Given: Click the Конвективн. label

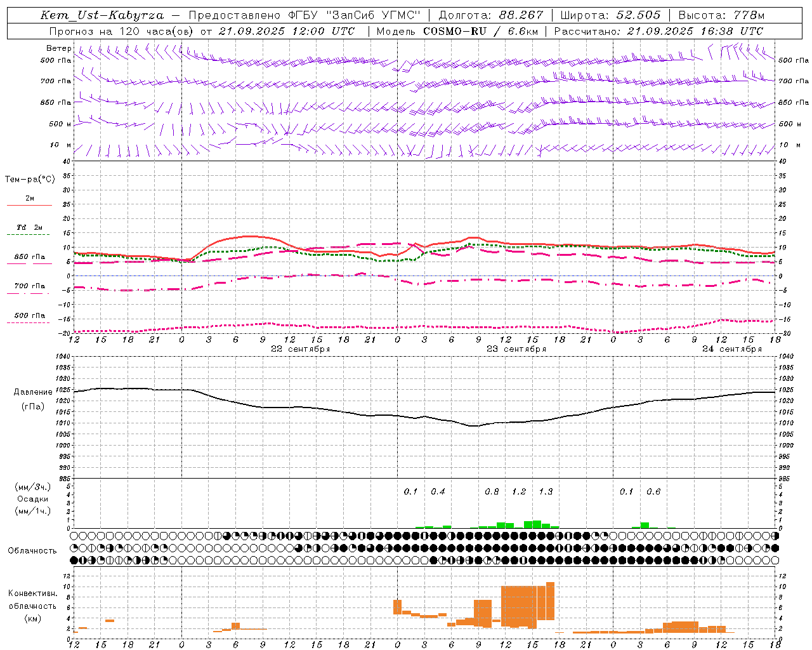Looking at the screenshot, I should (x=32, y=593).
